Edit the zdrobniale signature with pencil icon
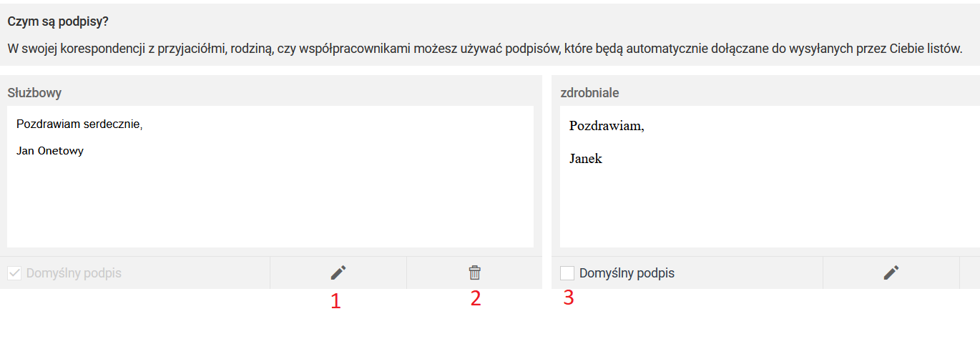Viewport: 980px width, 354px height. click(891, 272)
